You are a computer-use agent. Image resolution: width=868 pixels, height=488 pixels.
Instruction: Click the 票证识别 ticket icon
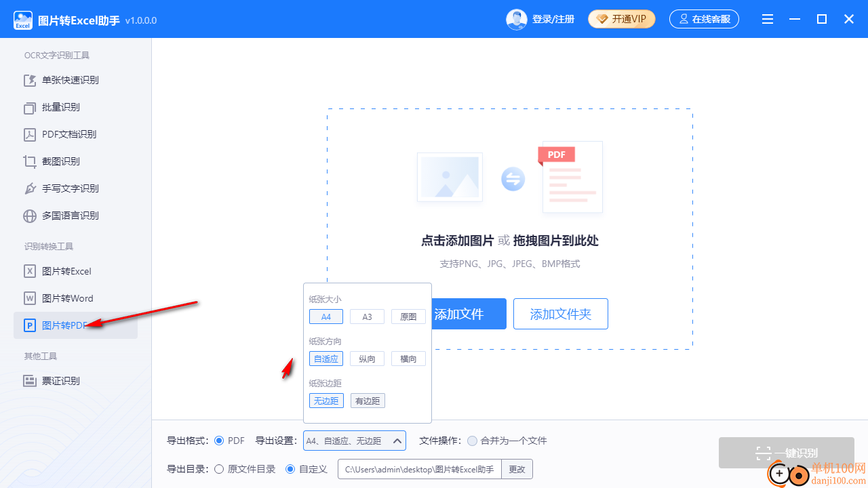click(30, 381)
